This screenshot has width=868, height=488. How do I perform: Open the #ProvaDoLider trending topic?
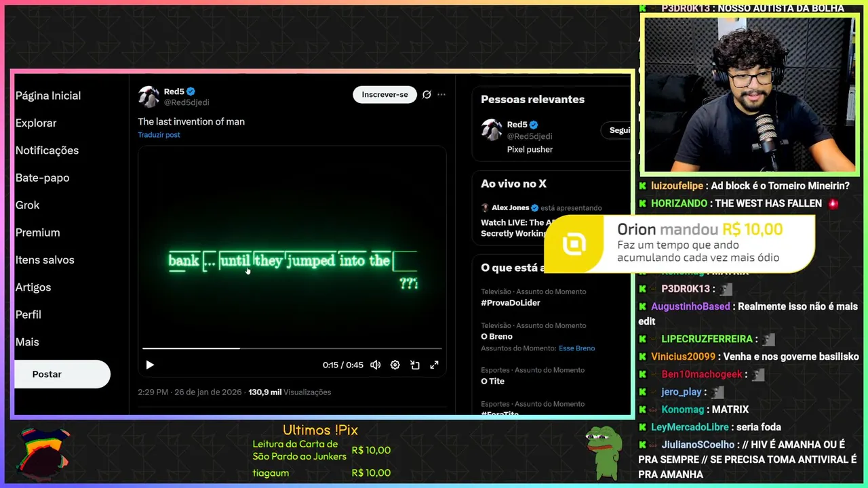[x=511, y=303]
